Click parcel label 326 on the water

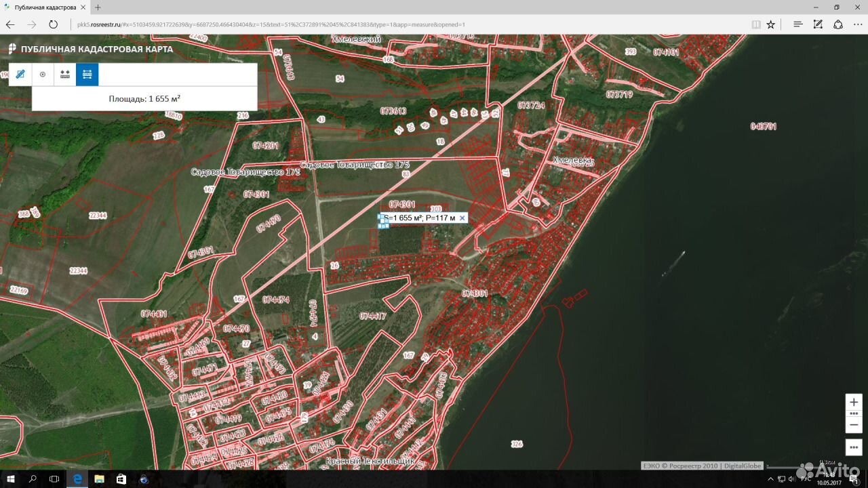pyautogui.click(x=517, y=444)
